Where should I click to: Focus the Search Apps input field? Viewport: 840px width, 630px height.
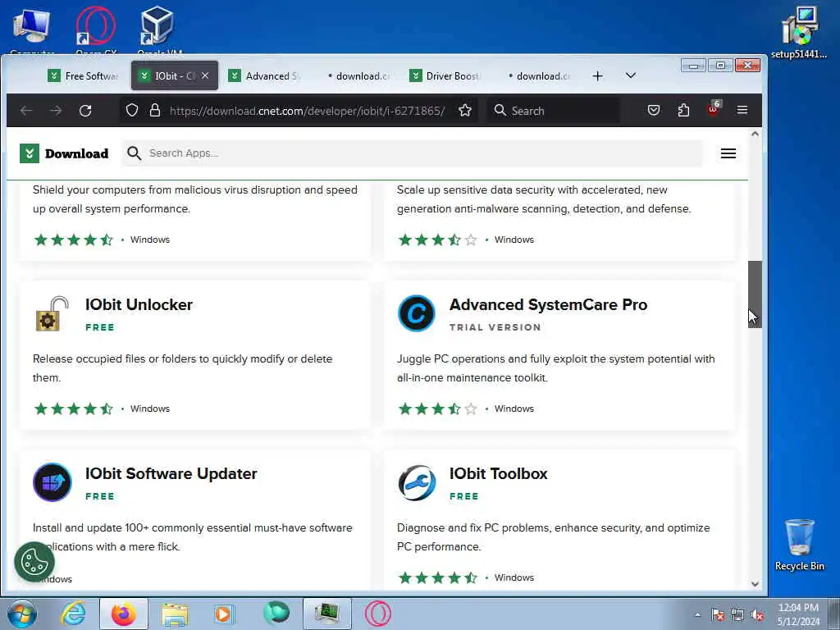click(412, 153)
